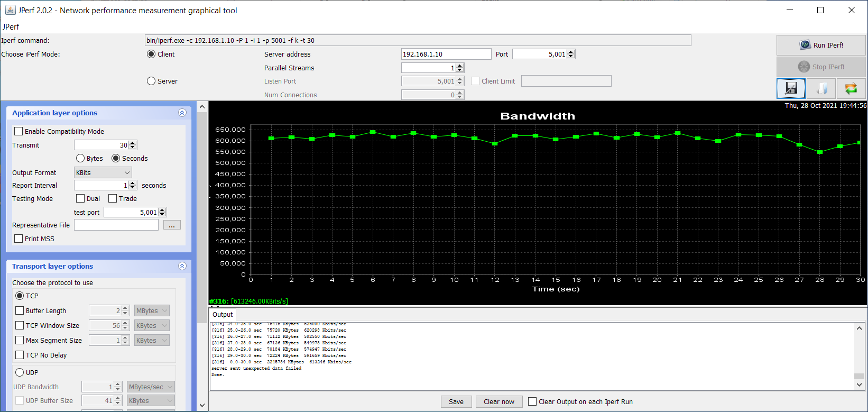868x412 pixels.
Task: Click the 'Done.' line in the output
Action: pyautogui.click(x=218, y=374)
